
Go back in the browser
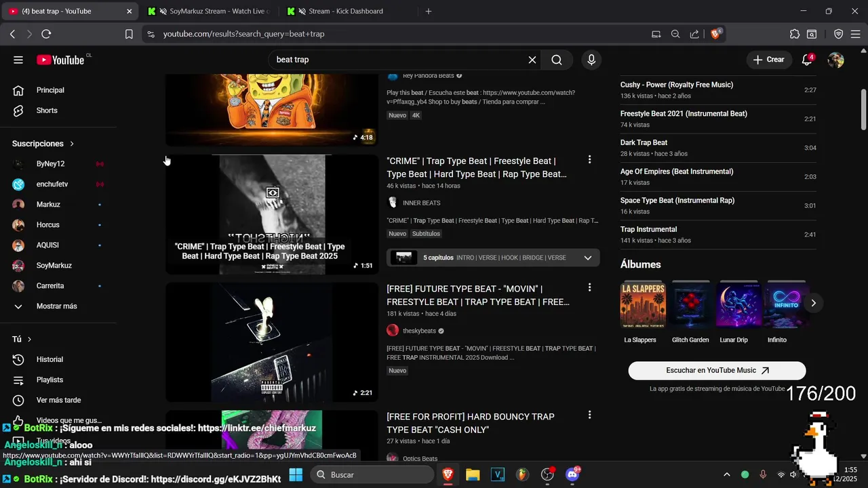(12, 34)
